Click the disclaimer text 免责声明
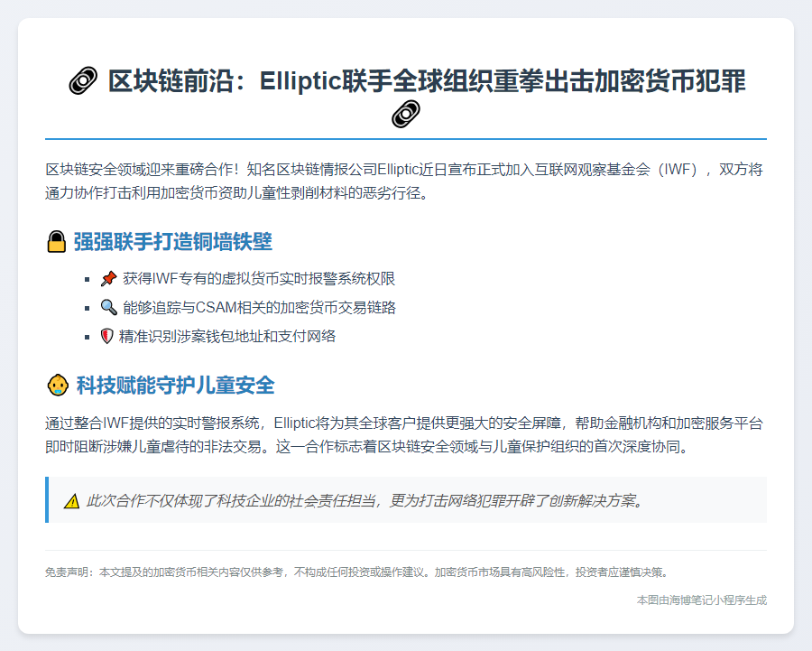 (x=357, y=572)
